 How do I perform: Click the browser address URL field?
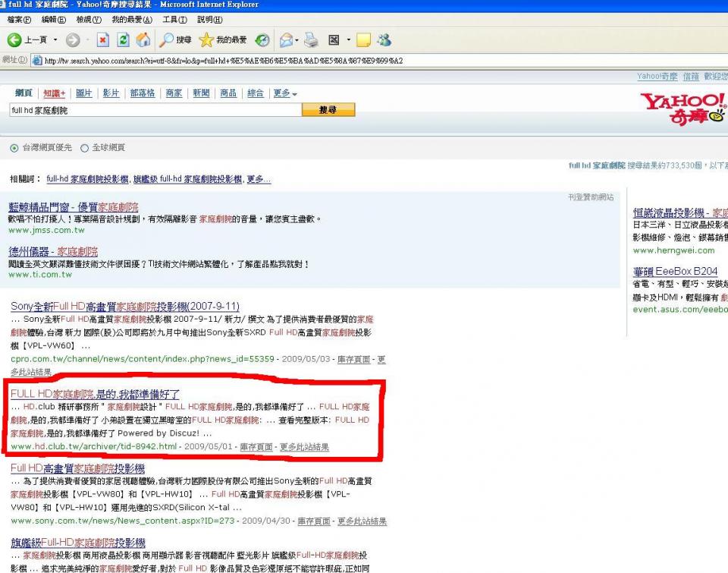click(381, 61)
